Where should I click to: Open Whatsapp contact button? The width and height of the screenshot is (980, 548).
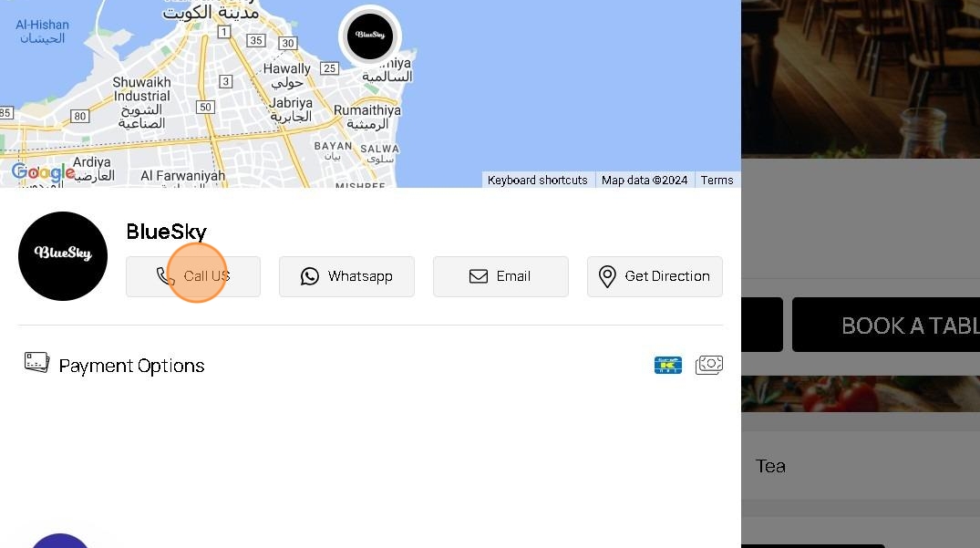click(x=347, y=276)
